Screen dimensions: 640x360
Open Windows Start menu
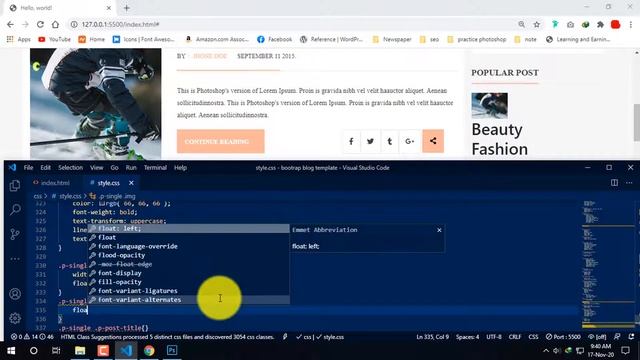11,351
